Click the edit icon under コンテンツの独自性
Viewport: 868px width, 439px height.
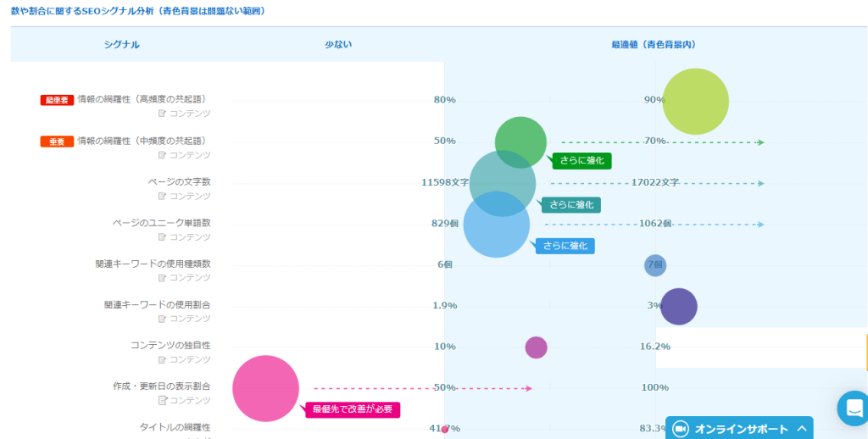coord(162,359)
